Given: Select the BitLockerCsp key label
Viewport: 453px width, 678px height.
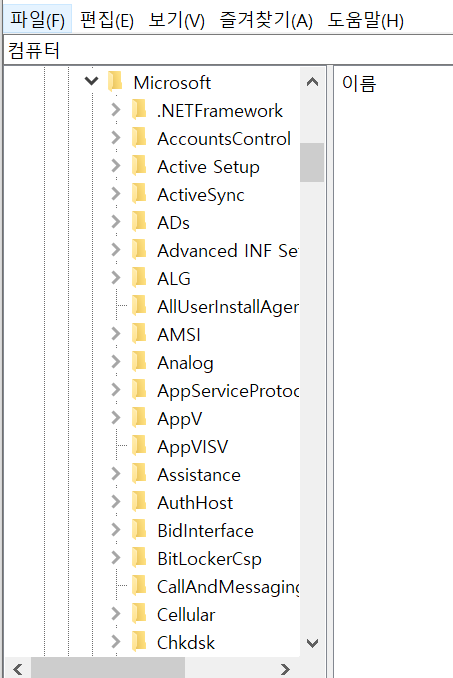Looking at the screenshot, I should [209, 559].
